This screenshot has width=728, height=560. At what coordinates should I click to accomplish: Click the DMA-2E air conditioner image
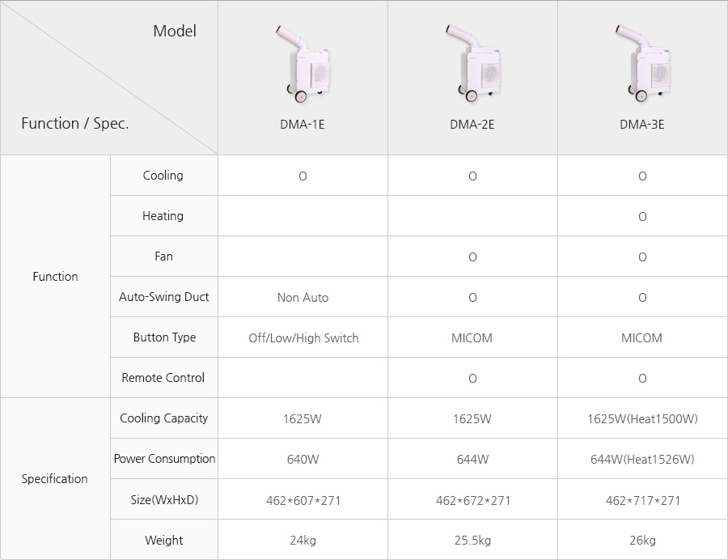pyautogui.click(x=472, y=64)
